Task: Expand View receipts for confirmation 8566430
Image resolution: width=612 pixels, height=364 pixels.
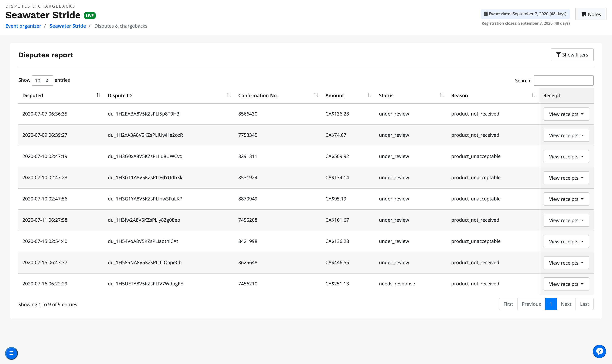Action: coord(566,114)
